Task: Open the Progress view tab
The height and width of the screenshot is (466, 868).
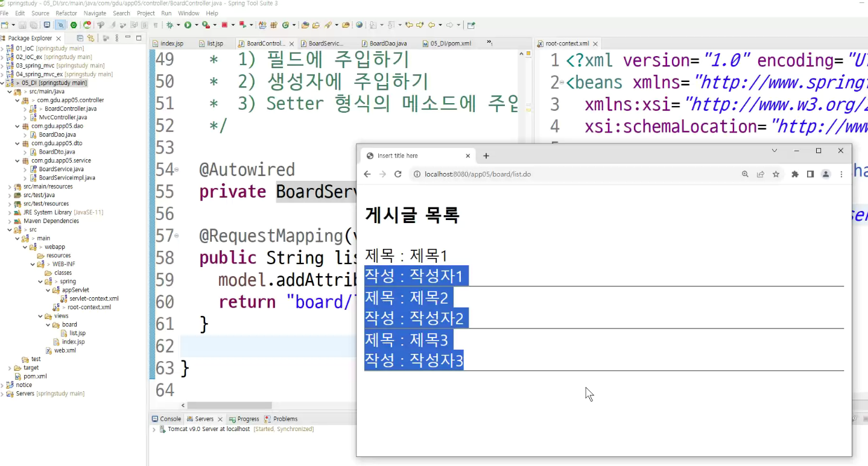Action: coord(243,419)
